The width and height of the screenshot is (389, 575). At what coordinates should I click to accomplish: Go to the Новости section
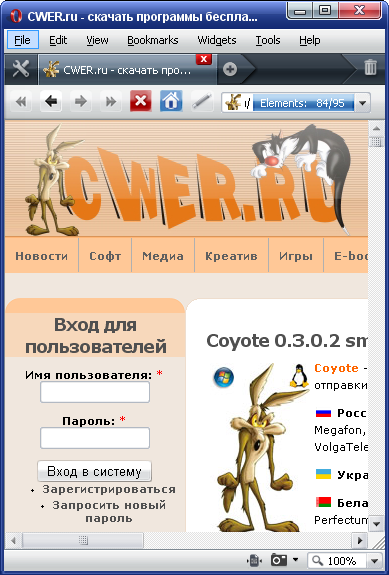click(41, 256)
